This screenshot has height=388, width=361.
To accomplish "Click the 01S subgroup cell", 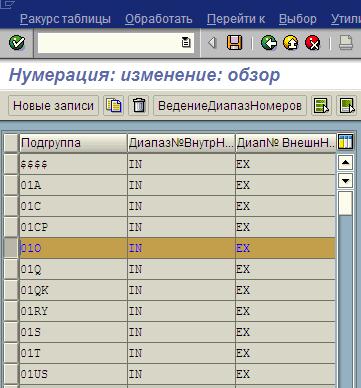I will point(73,332).
